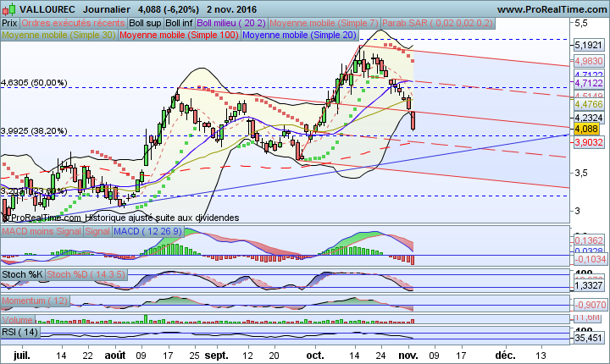Screen dimensions: 610x364
Task: Click the candlestick icon beside VALLOUREC title
Action: tap(9, 8)
